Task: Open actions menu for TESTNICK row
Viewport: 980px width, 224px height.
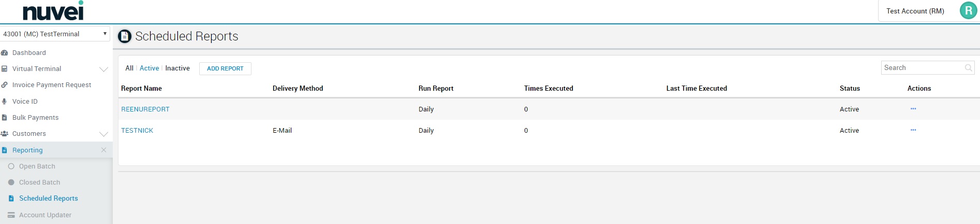Action: click(x=913, y=130)
